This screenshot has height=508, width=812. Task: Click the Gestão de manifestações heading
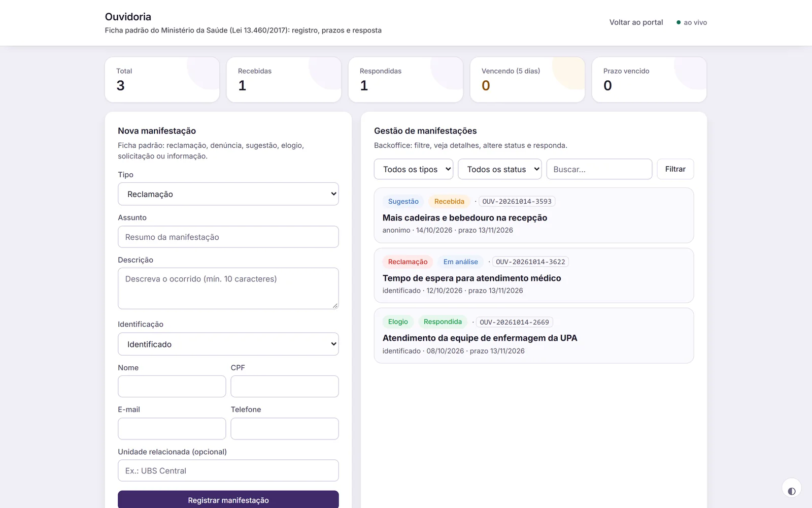point(425,131)
